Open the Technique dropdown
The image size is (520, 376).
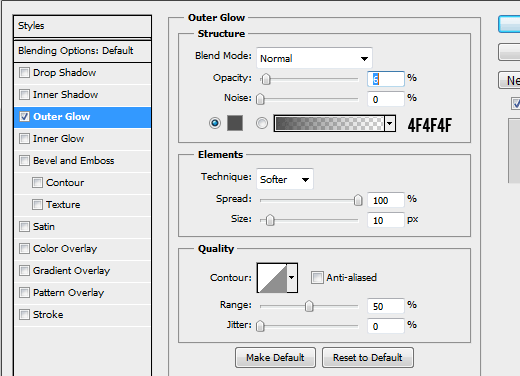285,179
